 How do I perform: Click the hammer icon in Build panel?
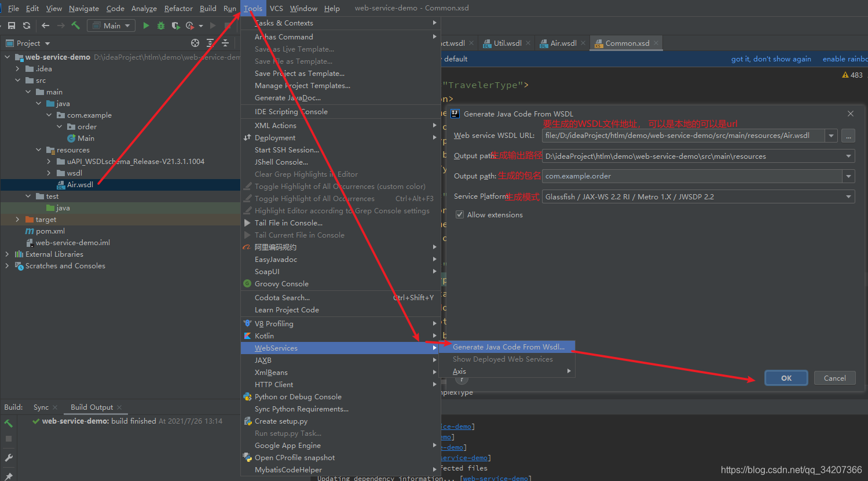9,424
